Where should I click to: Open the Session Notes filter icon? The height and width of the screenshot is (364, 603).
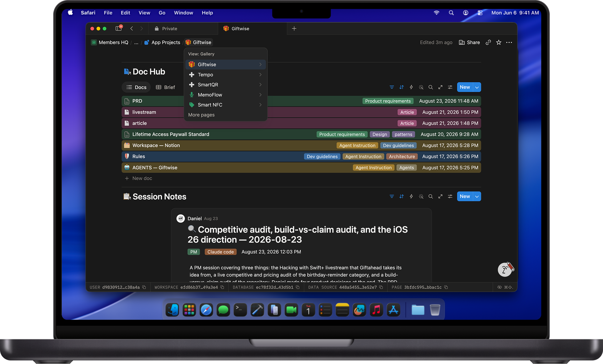(392, 196)
